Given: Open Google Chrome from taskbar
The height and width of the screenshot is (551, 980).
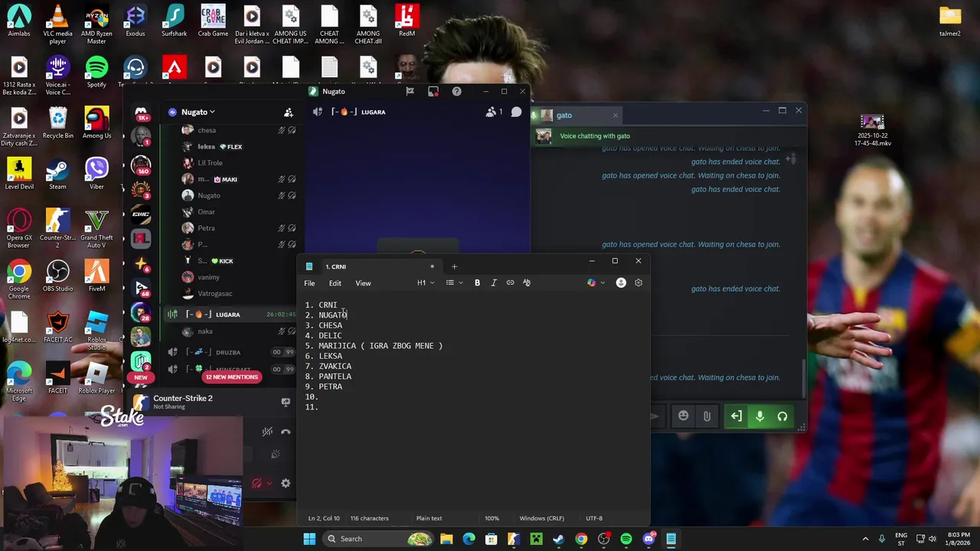Looking at the screenshot, I should pos(581,539).
